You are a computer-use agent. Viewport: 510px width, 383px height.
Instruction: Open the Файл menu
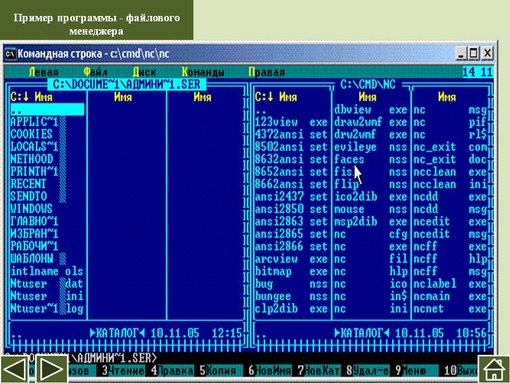point(95,72)
